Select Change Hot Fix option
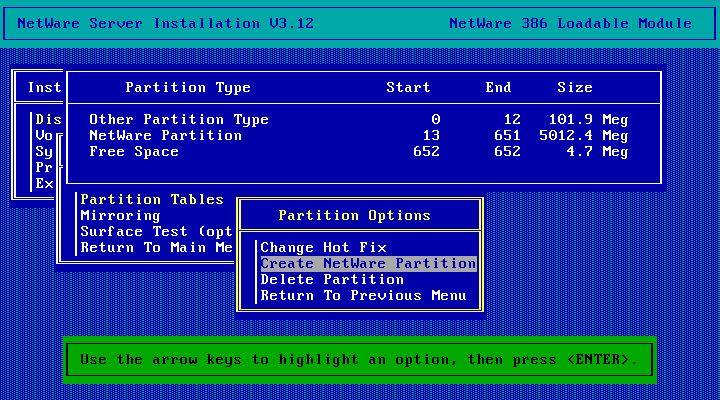The width and height of the screenshot is (720, 400). [323, 248]
